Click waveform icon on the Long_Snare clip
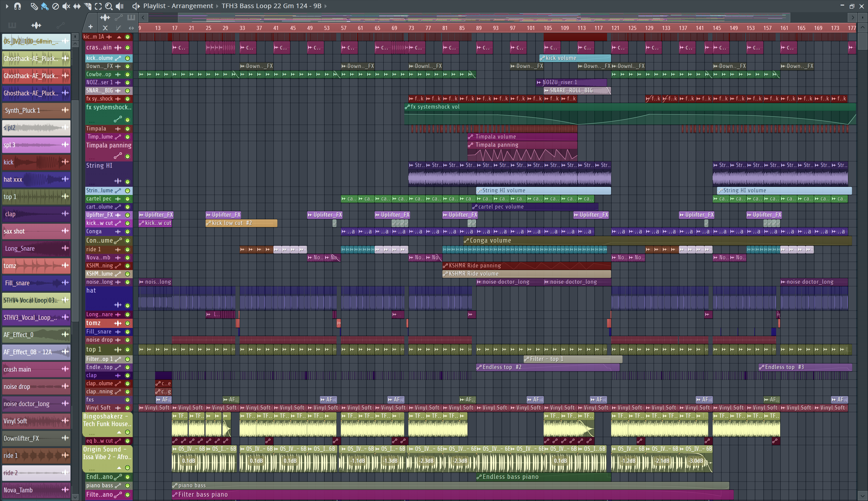This screenshot has width=868, height=501. [65, 248]
